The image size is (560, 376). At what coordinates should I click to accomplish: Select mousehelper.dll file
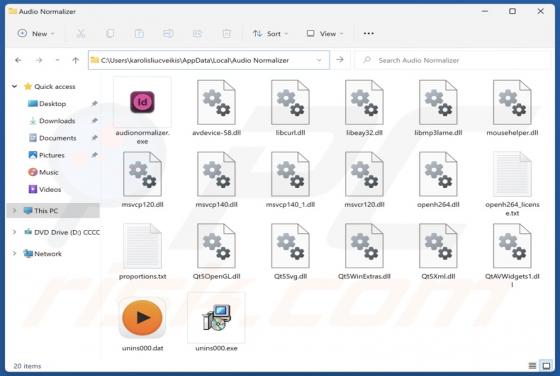512,108
